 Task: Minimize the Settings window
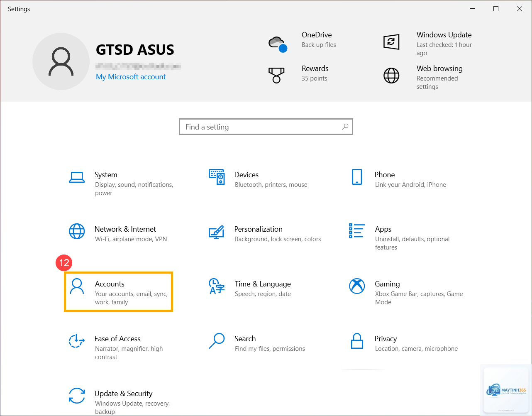472,9
